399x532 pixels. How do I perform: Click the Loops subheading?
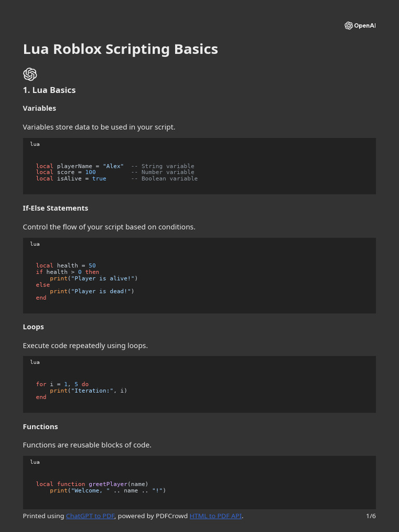33,327
